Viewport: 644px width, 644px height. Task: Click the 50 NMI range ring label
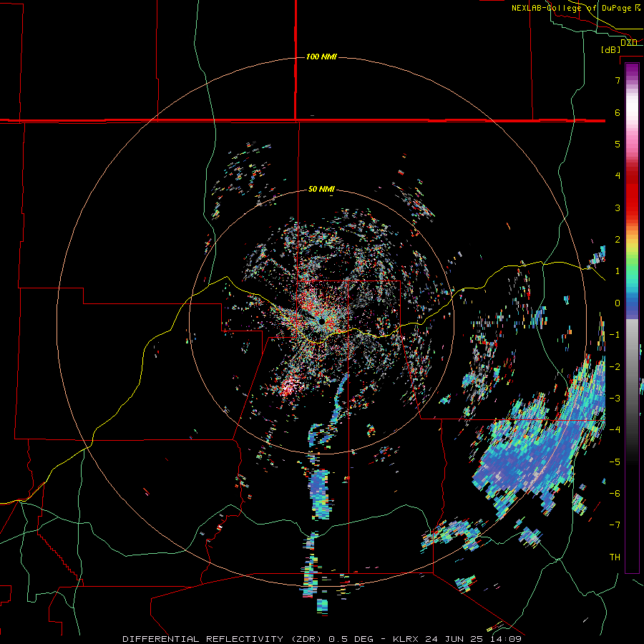pyautogui.click(x=321, y=190)
